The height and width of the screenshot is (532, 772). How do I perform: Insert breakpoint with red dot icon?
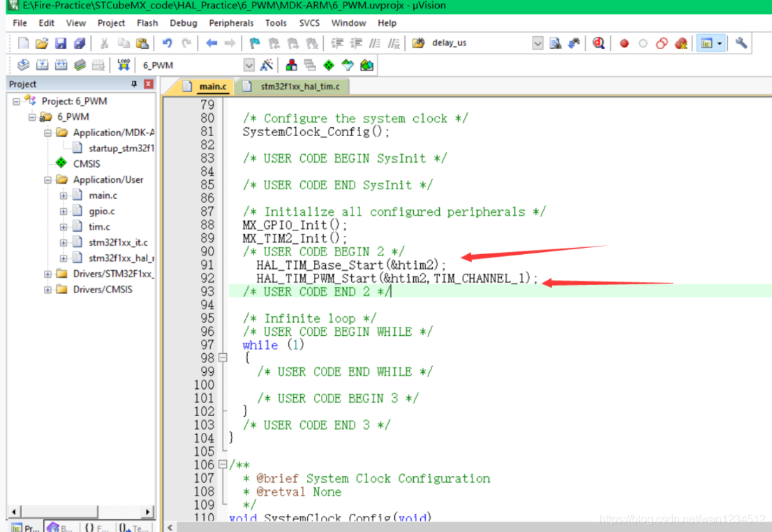click(x=624, y=43)
